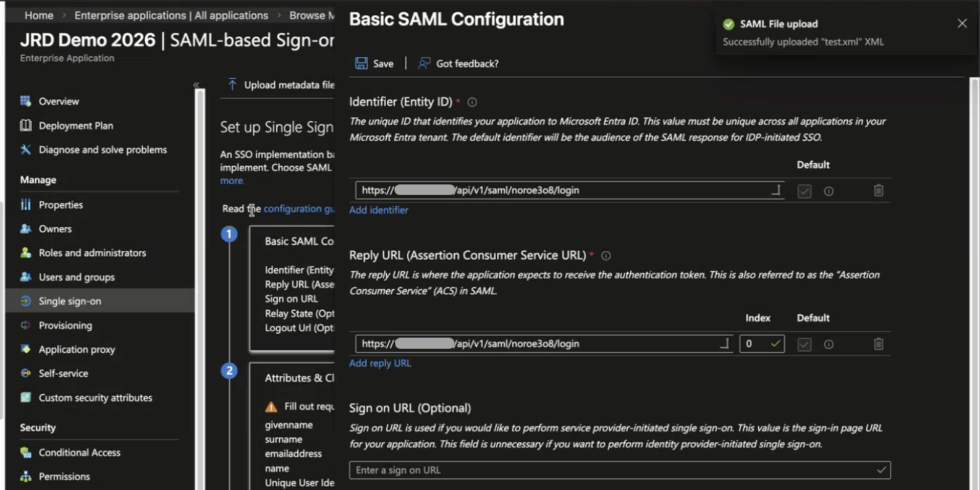
Task: Click the Home breadcrumb link
Action: click(x=39, y=15)
